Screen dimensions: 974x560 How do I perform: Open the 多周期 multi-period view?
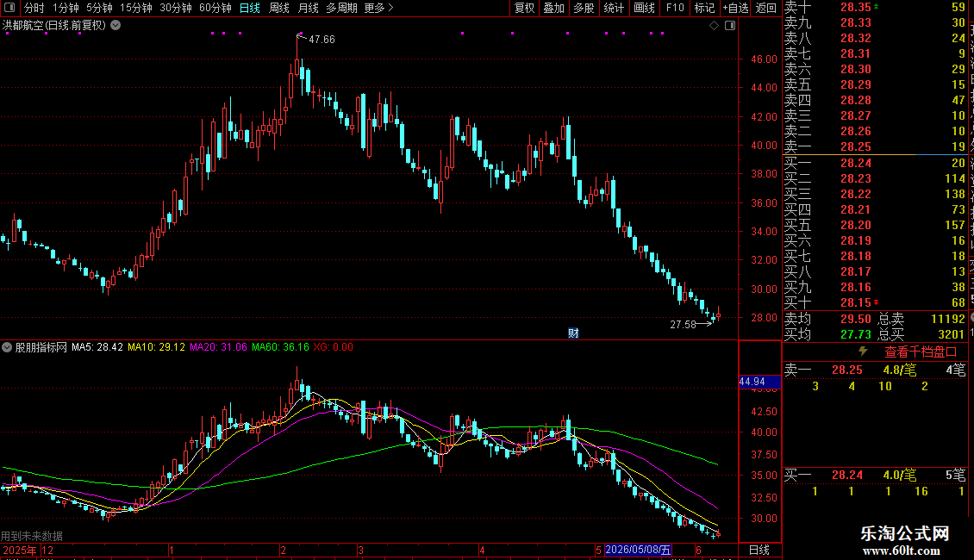pos(341,8)
